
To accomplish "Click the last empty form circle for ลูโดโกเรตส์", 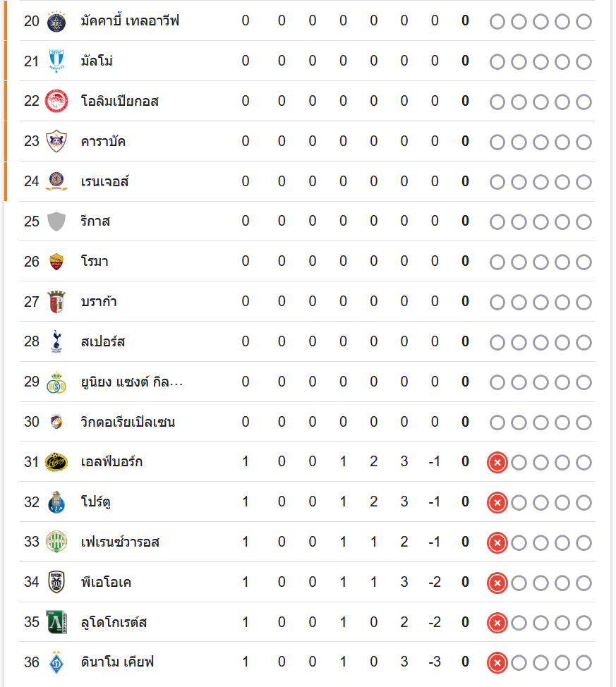I will click(584, 623).
